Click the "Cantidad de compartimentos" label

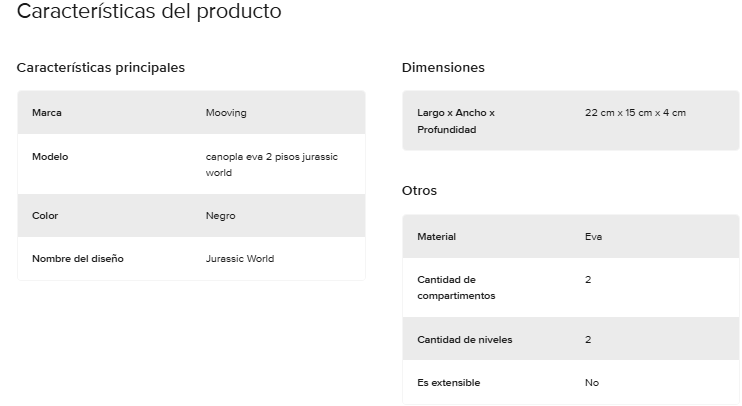tap(456, 287)
